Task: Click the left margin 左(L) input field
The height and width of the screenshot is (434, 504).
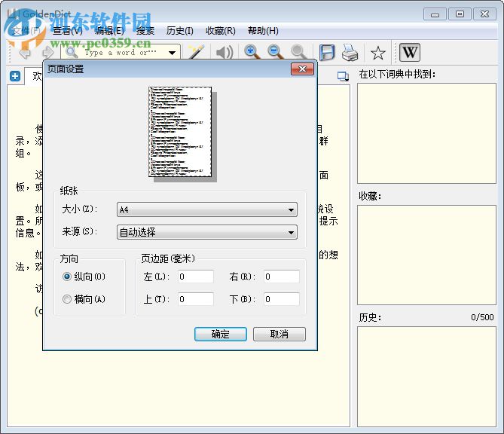Action: (195, 277)
